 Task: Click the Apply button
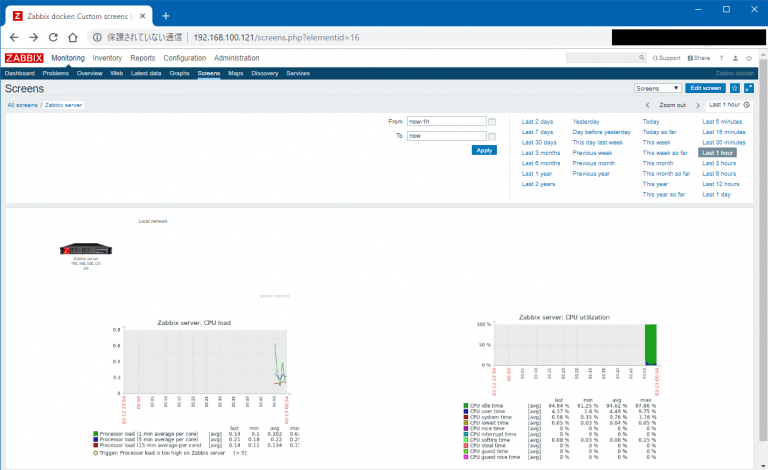484,150
